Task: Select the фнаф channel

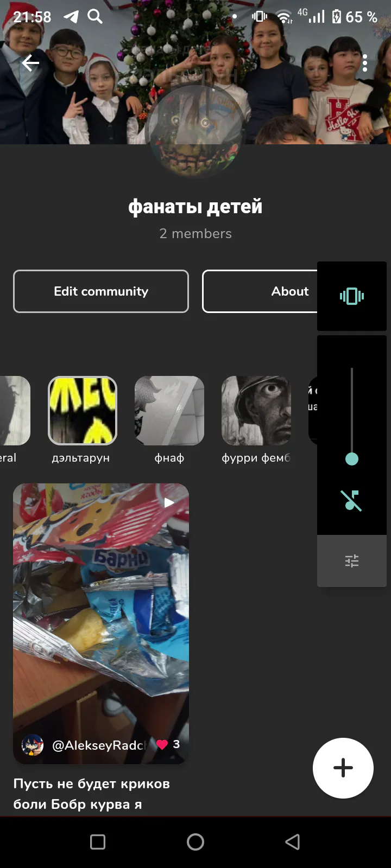Action: coord(169,420)
